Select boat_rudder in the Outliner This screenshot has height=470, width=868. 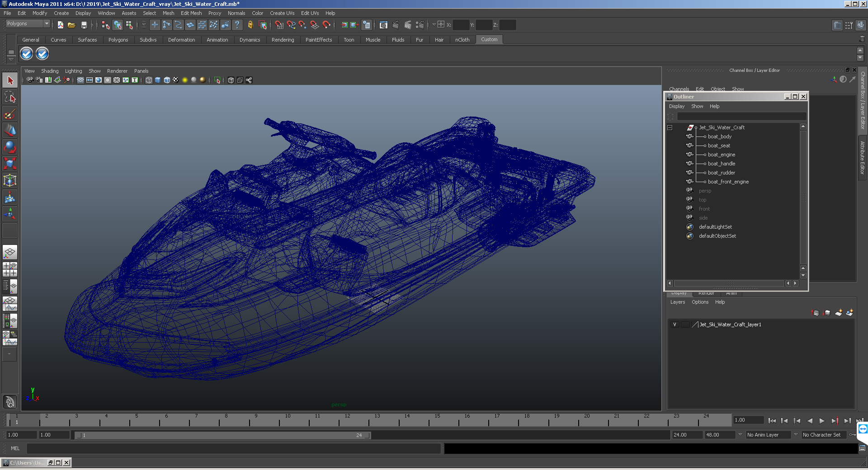(721, 173)
